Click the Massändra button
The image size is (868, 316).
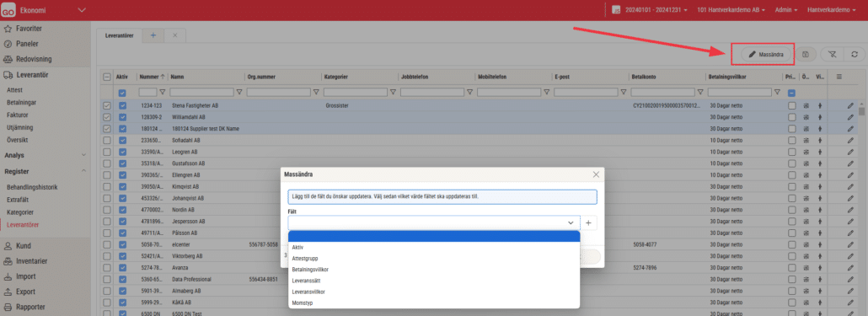click(x=766, y=54)
